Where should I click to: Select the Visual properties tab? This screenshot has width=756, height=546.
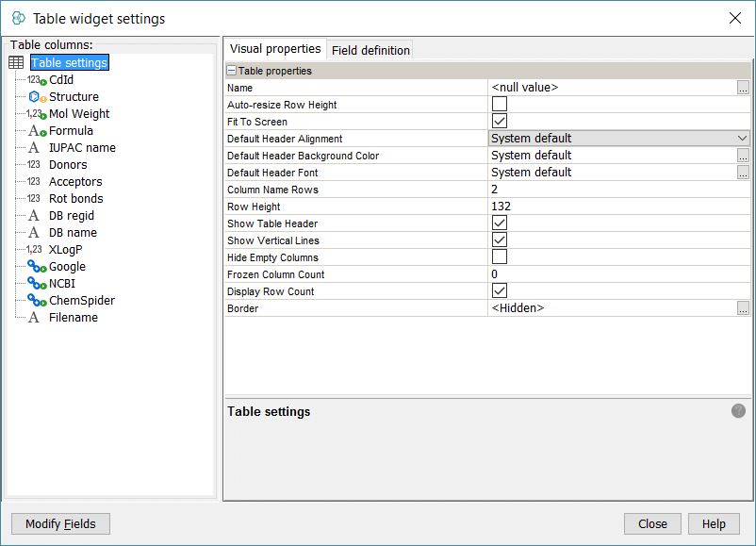pyautogui.click(x=275, y=49)
